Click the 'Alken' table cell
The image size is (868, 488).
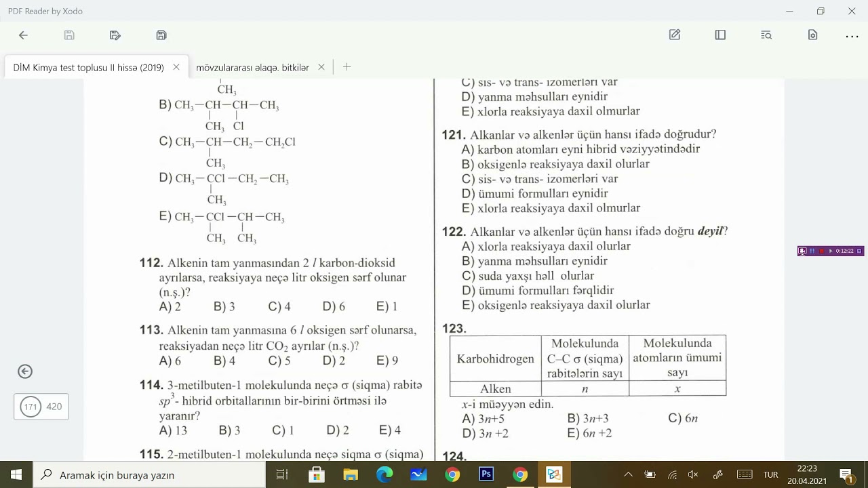(496, 389)
